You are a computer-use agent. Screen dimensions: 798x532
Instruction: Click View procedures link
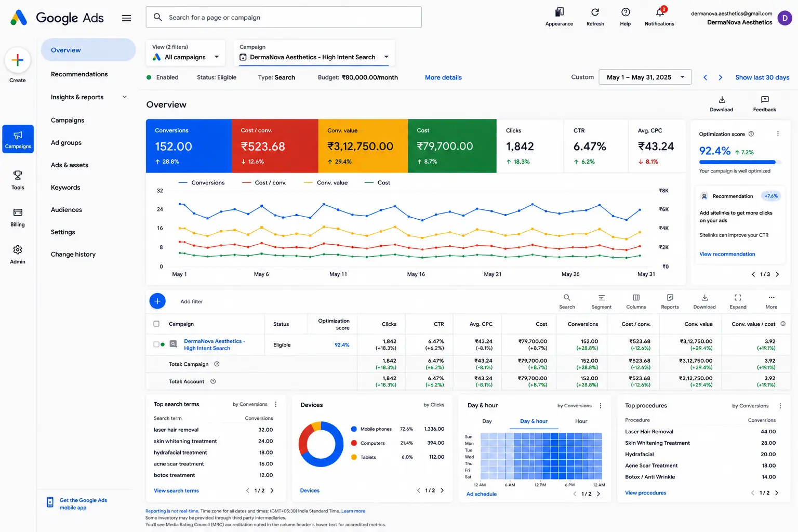(645, 493)
